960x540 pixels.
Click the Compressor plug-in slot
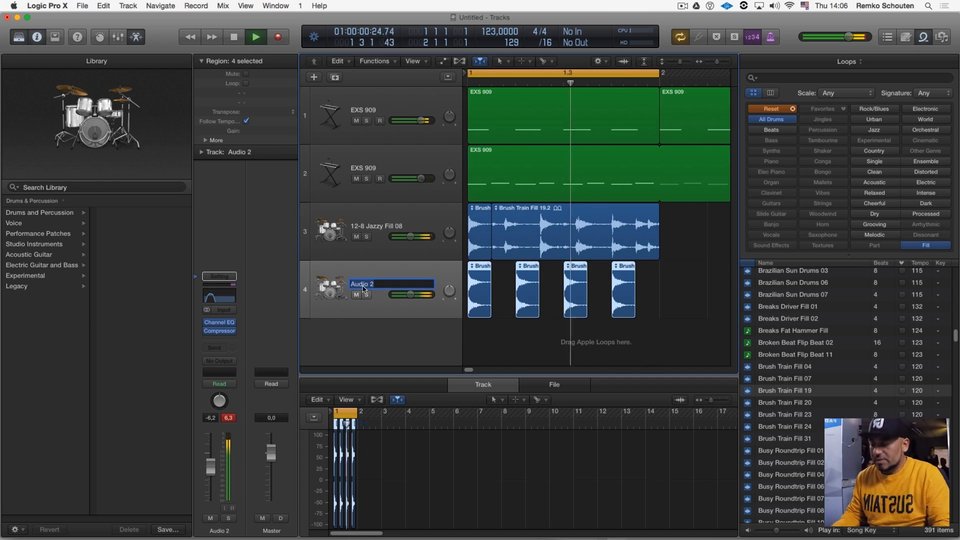219,331
